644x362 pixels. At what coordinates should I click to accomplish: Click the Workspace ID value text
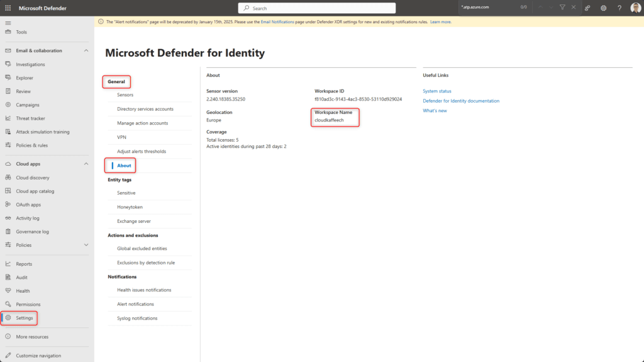tap(358, 99)
